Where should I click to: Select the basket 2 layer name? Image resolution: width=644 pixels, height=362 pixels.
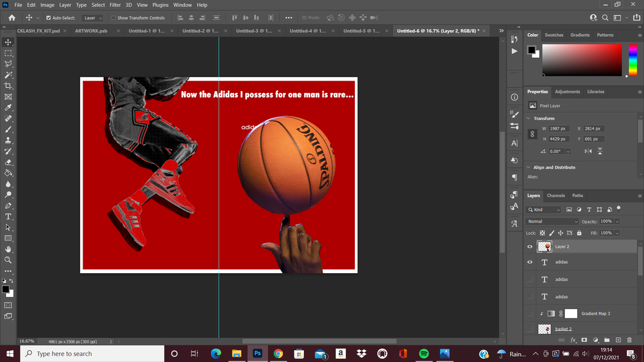563,329
